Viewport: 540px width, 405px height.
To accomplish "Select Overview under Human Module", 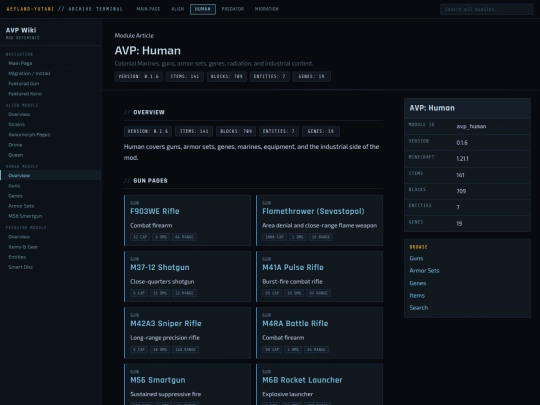I will [x=51, y=176].
